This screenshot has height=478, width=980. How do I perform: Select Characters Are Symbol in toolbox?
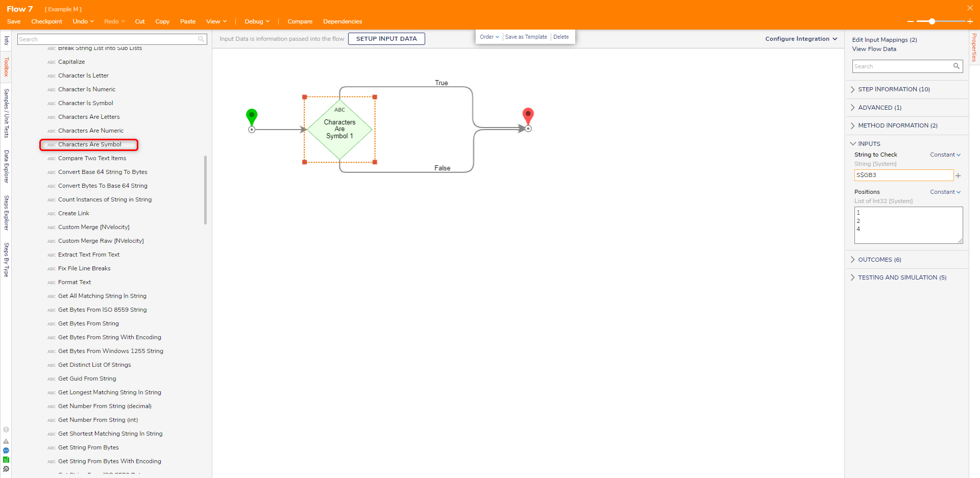89,145
